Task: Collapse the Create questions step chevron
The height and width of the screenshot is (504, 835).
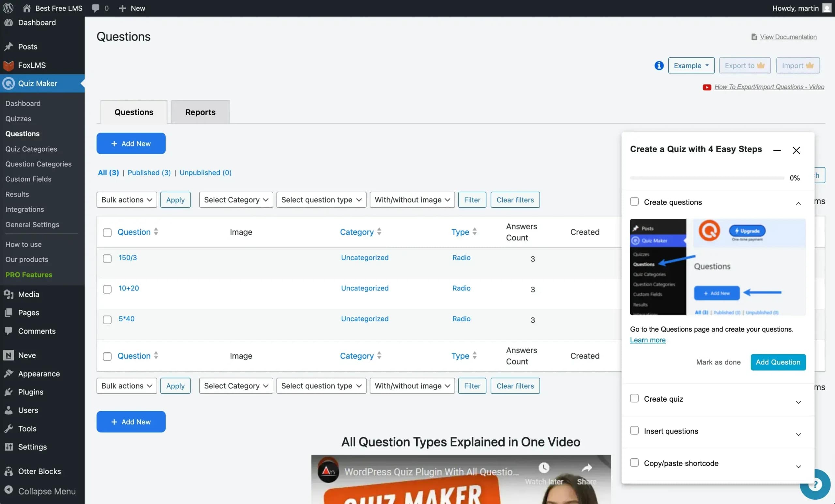Action: 798,203
